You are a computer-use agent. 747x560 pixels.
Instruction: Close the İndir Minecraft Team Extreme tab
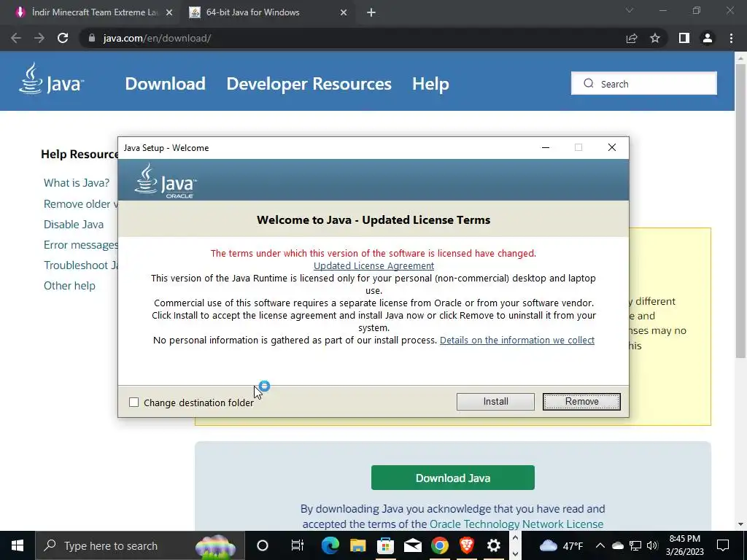click(169, 13)
